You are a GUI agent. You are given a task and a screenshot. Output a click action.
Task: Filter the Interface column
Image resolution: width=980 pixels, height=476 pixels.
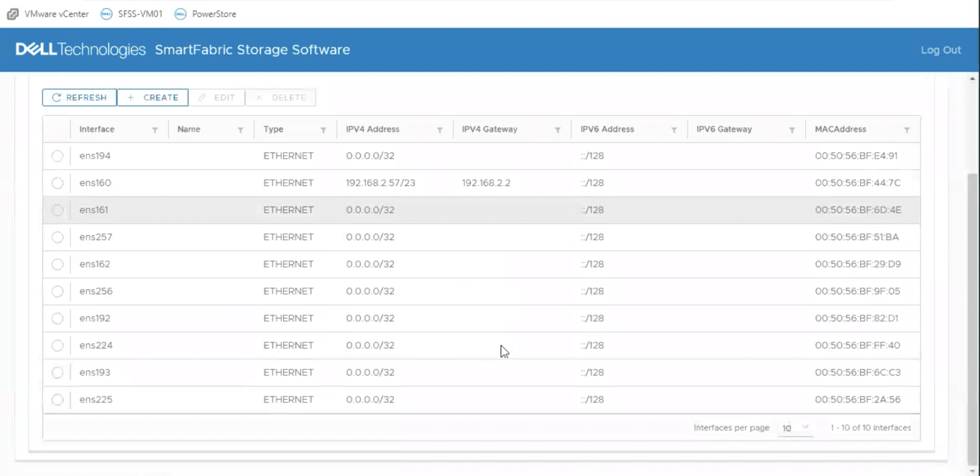point(155,130)
